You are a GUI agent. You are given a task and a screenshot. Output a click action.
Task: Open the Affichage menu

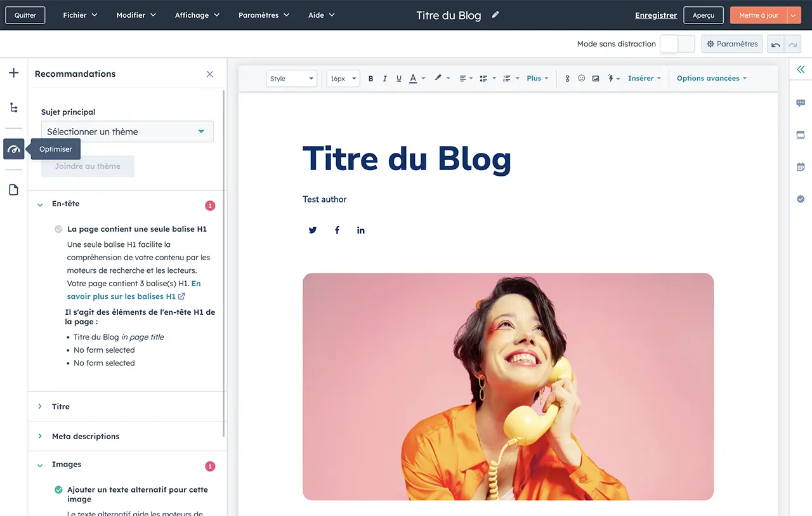tap(197, 15)
